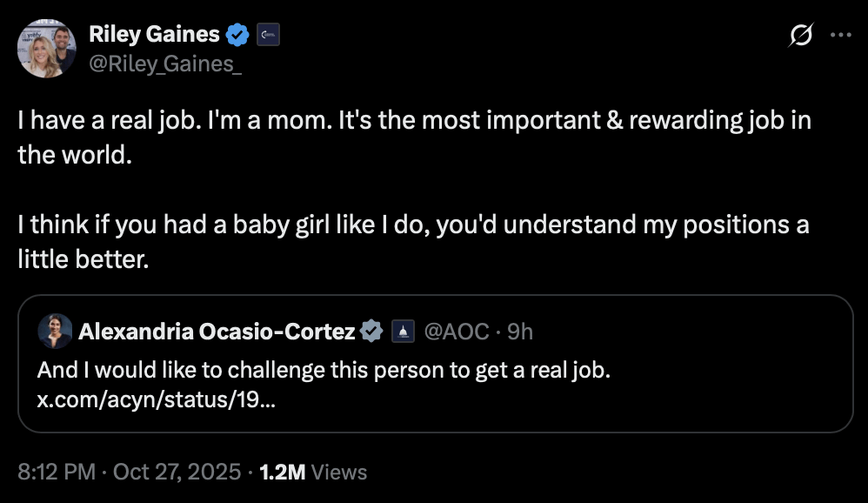Click the 9h timestamp on quoted post
Image resolution: width=868 pixels, height=503 pixels.
519,331
